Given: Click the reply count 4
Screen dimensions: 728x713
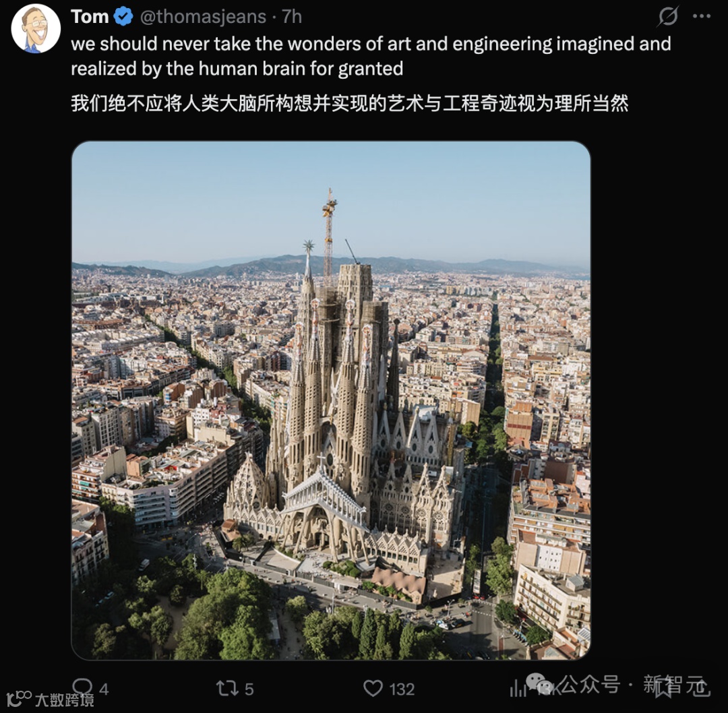Looking at the screenshot, I should pyautogui.click(x=104, y=689).
